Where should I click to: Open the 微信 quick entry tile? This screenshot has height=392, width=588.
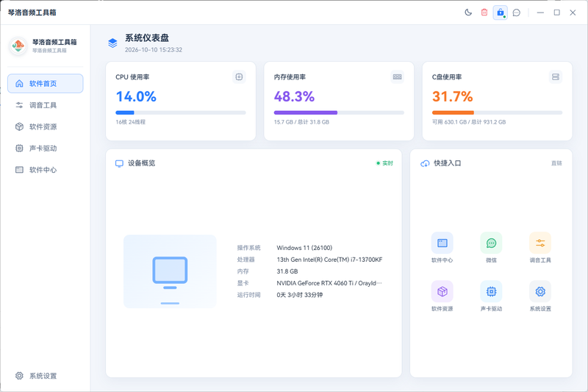[491, 248]
